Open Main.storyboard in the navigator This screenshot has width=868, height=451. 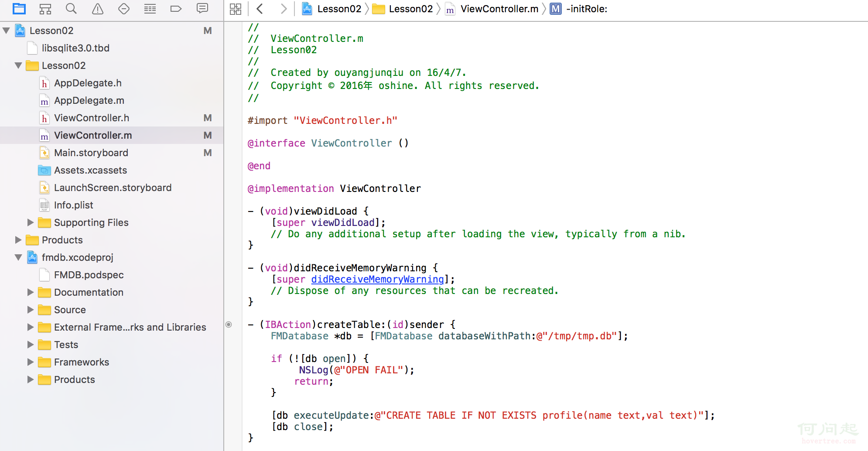tap(91, 153)
